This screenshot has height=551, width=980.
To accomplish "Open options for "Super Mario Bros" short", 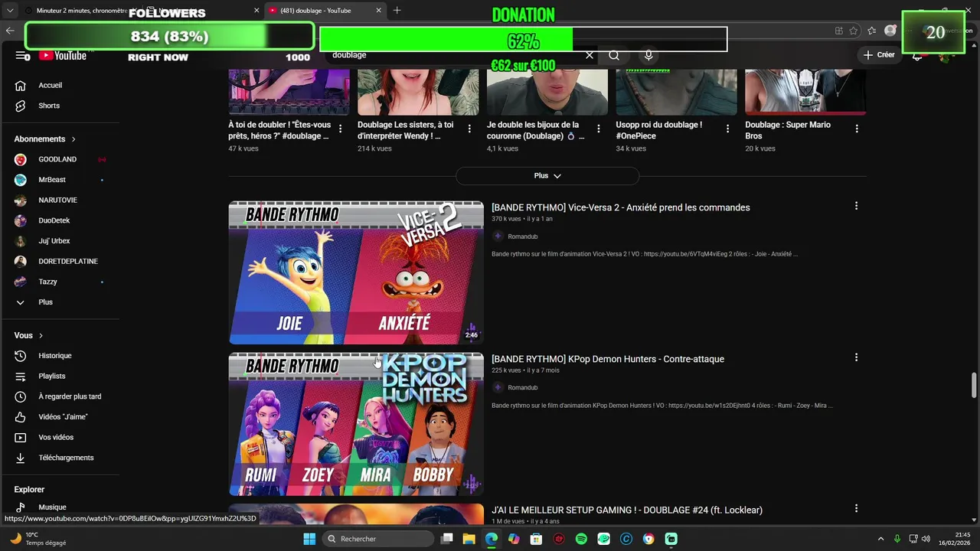I will tap(857, 129).
